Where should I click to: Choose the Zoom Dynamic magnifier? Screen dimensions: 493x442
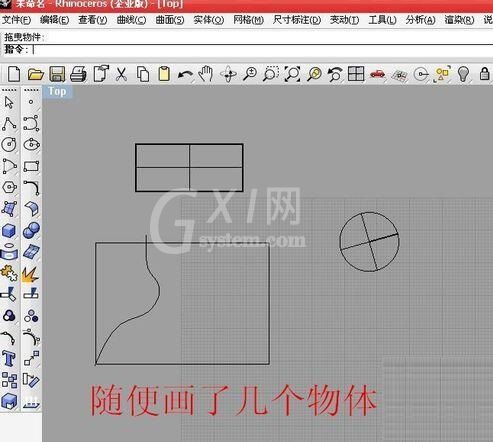coord(250,74)
